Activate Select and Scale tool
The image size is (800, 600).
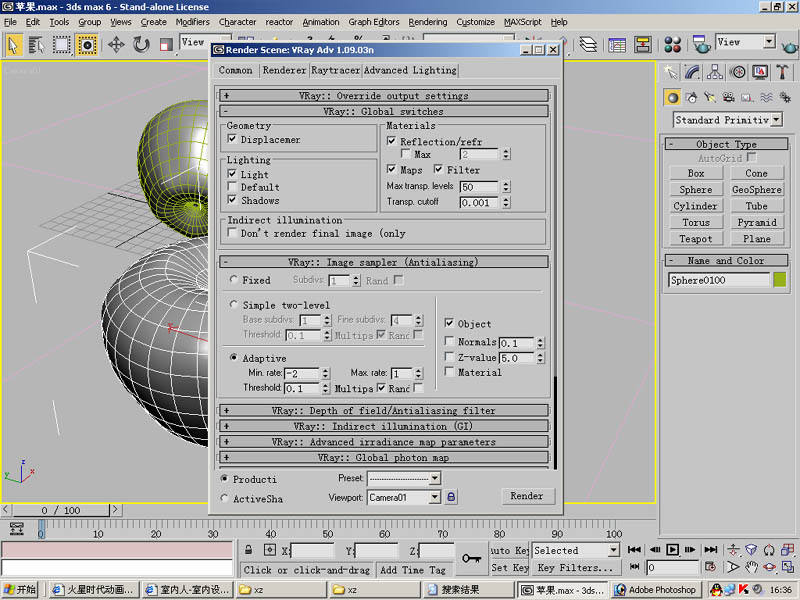[x=166, y=45]
